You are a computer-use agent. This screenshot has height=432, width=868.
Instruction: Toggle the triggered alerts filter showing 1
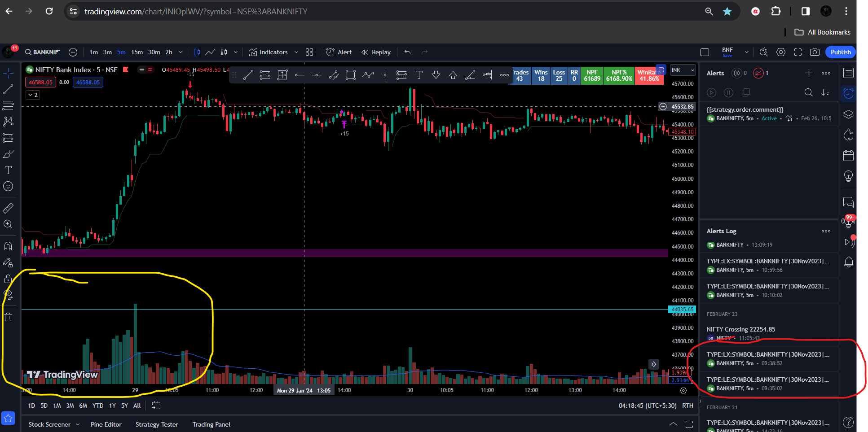click(761, 73)
